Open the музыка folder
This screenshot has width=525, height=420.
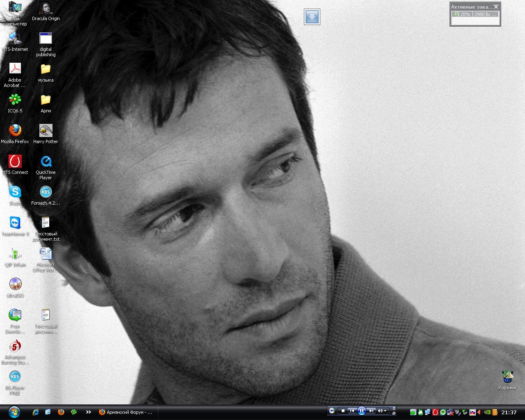(46, 69)
